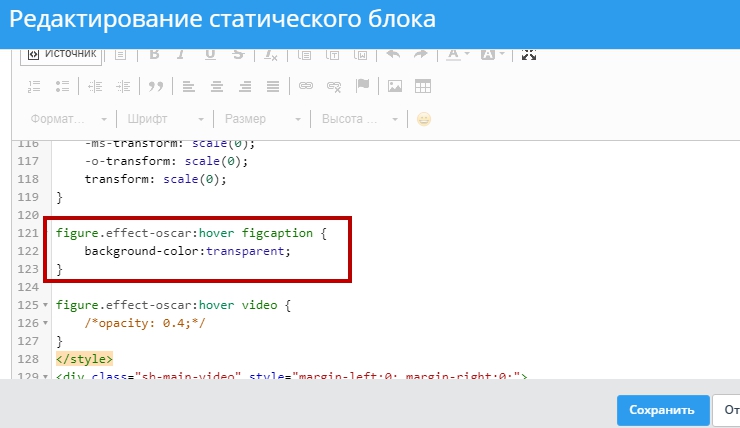Click the block quote icon

156,86
